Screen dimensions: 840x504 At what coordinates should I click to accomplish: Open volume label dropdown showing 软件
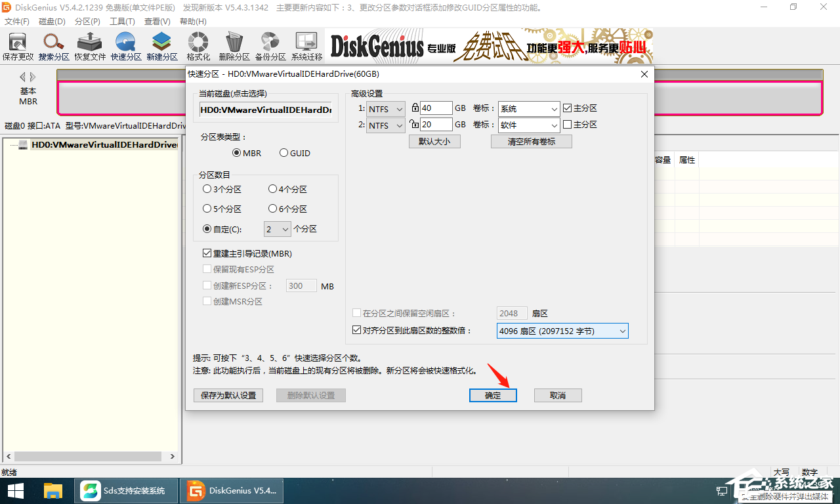point(528,125)
